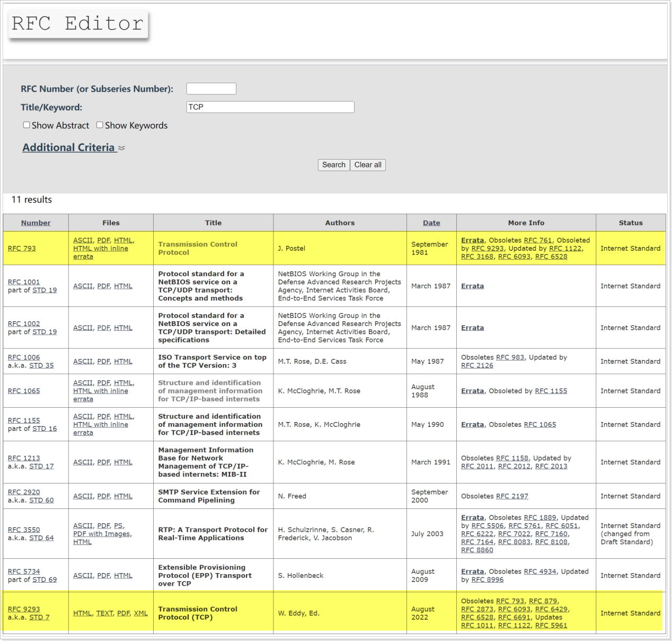Viewport: 672px width, 641px height.
Task: Open the RFC 1002 link
Action: coord(24,323)
